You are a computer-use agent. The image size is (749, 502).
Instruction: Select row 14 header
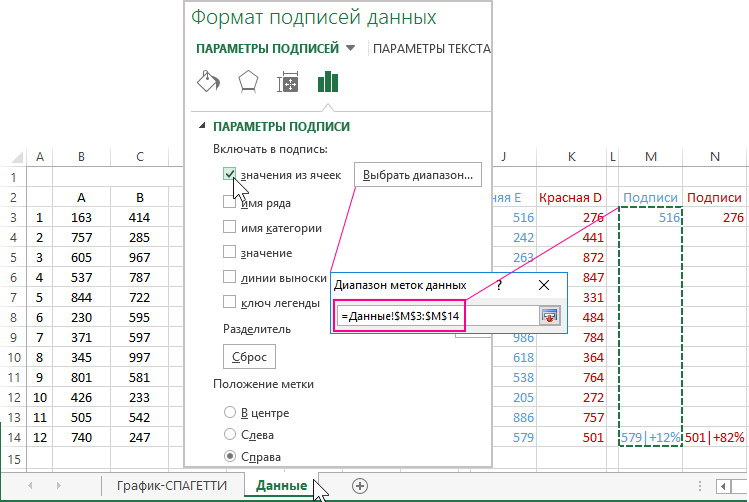pyautogui.click(x=14, y=438)
